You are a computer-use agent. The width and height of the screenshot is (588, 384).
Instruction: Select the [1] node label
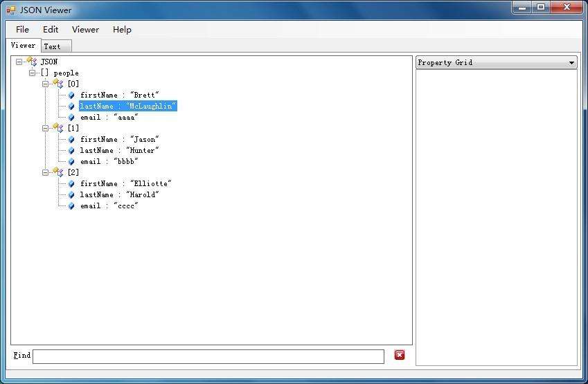(73, 128)
